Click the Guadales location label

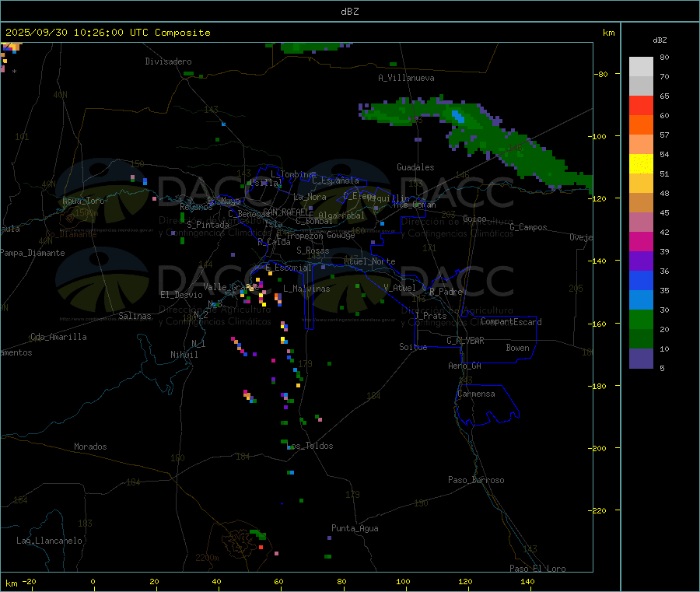pos(415,167)
